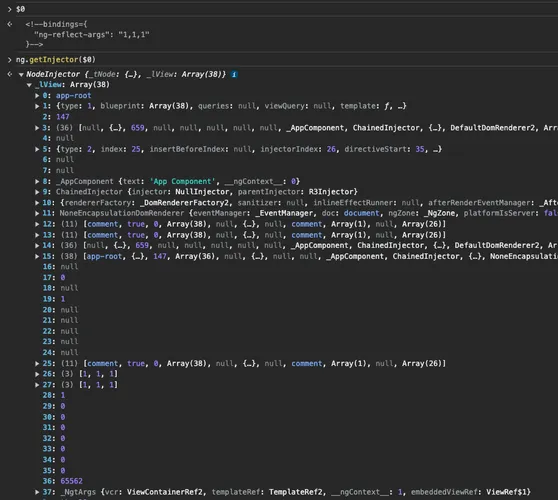558x500 pixels.
Task: Click null value at index 18
Action: tap(69, 288)
